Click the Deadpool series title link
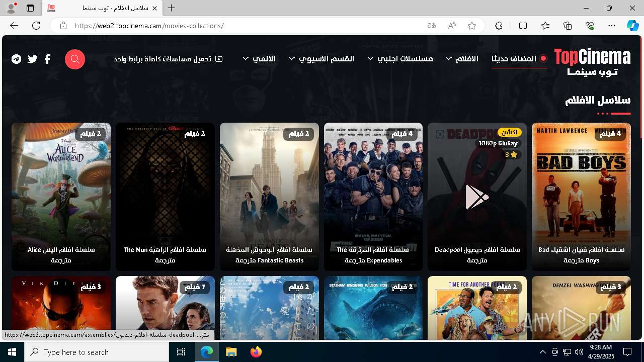Image resolution: width=644 pixels, height=362 pixels. click(x=477, y=255)
